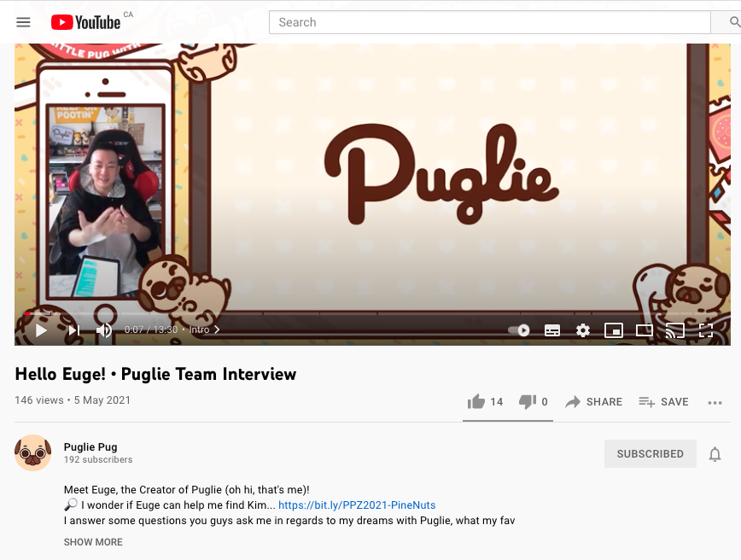Dislike the video with thumbs down
Screen dimensions: 741x560
[533, 402]
